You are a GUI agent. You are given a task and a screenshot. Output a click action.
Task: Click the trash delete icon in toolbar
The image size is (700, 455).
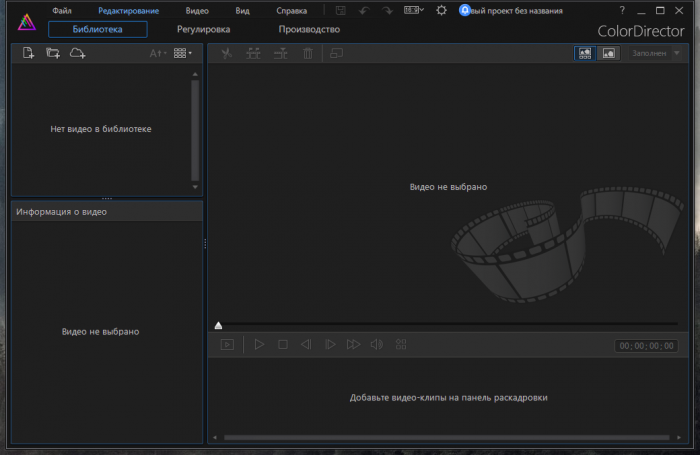[x=308, y=53]
